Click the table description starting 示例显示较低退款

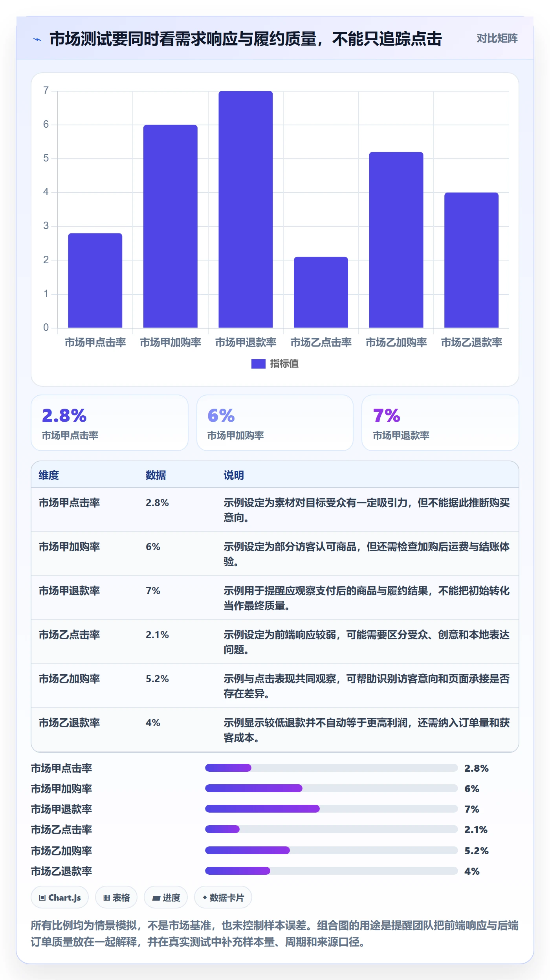(367, 730)
